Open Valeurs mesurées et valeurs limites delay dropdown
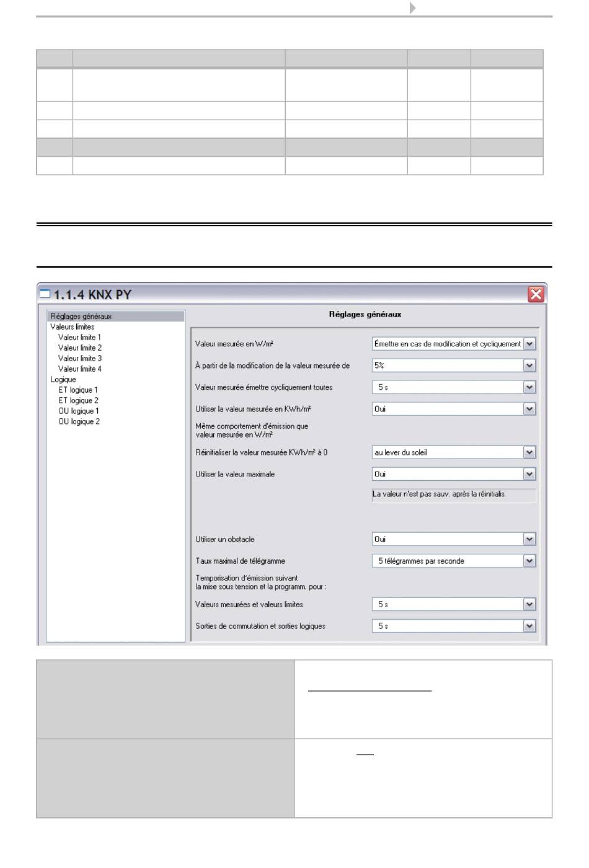Viewport: 589px width, 868px height. point(454,604)
